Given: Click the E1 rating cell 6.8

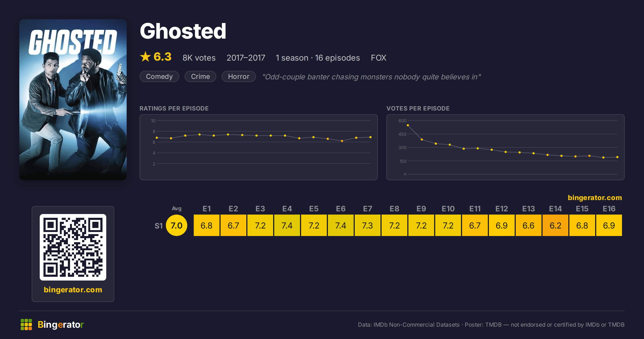Looking at the screenshot, I should 207,226.
